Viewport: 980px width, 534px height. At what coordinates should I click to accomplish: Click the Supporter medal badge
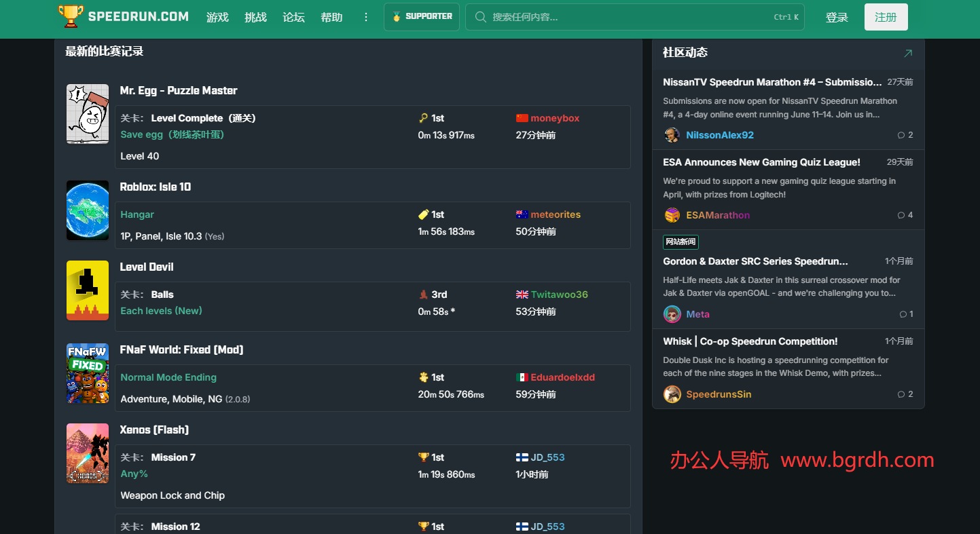tap(422, 17)
